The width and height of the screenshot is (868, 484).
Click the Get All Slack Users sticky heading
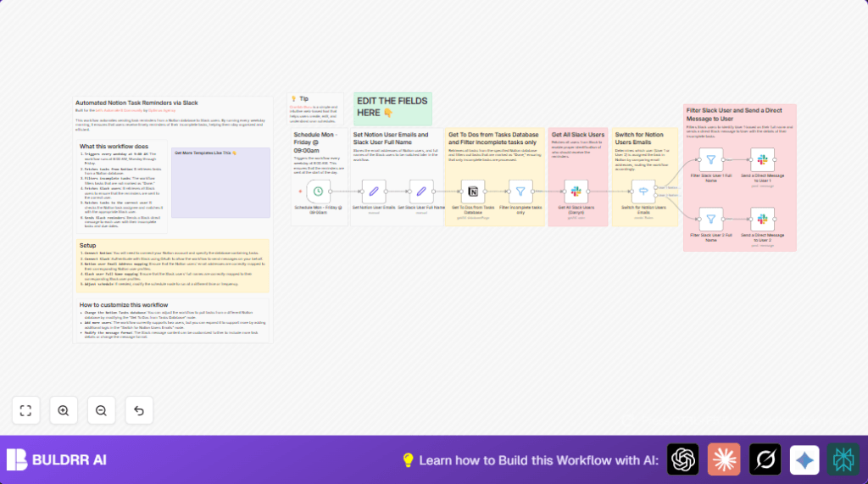click(x=578, y=135)
